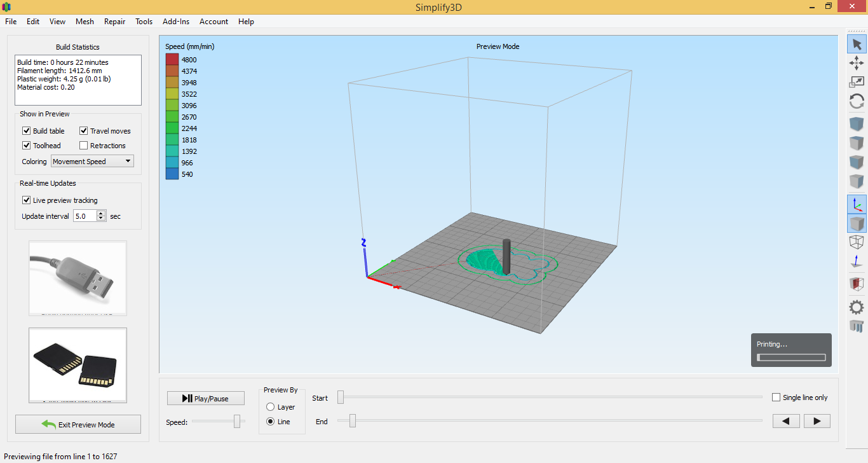Open the Add-Ins menu
The image size is (868, 463).
176,22
